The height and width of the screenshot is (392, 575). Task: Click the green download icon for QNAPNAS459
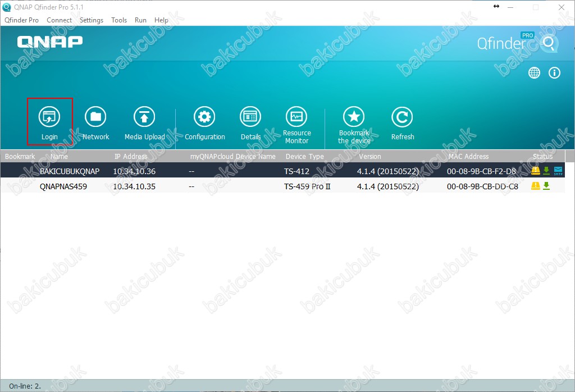click(x=546, y=185)
